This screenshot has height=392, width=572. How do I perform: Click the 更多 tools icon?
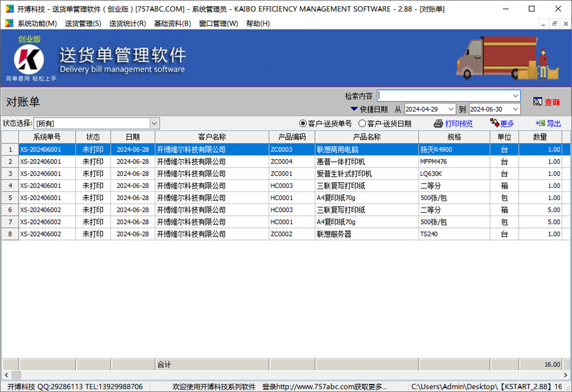pyautogui.click(x=495, y=123)
